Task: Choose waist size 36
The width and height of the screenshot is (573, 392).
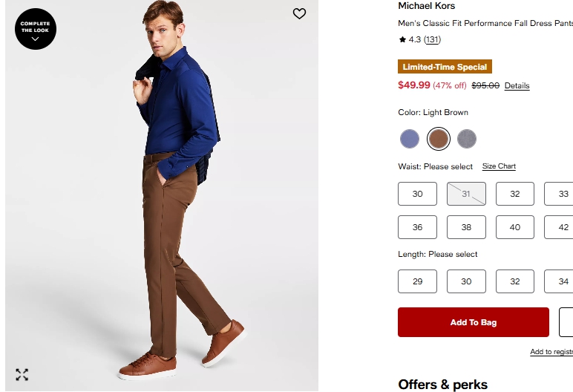Action: pos(417,227)
